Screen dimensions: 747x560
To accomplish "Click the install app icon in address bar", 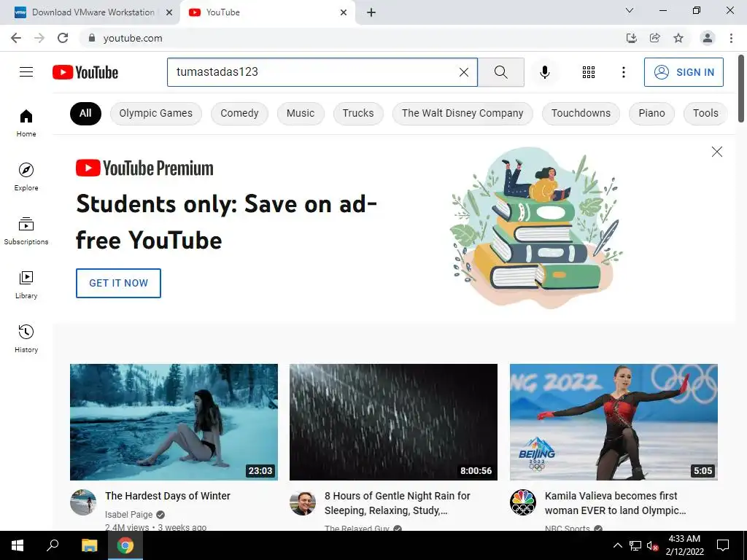I will (631, 38).
